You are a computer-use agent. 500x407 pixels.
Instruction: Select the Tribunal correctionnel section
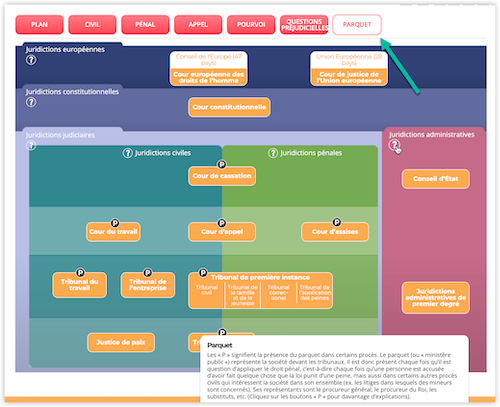278,293
